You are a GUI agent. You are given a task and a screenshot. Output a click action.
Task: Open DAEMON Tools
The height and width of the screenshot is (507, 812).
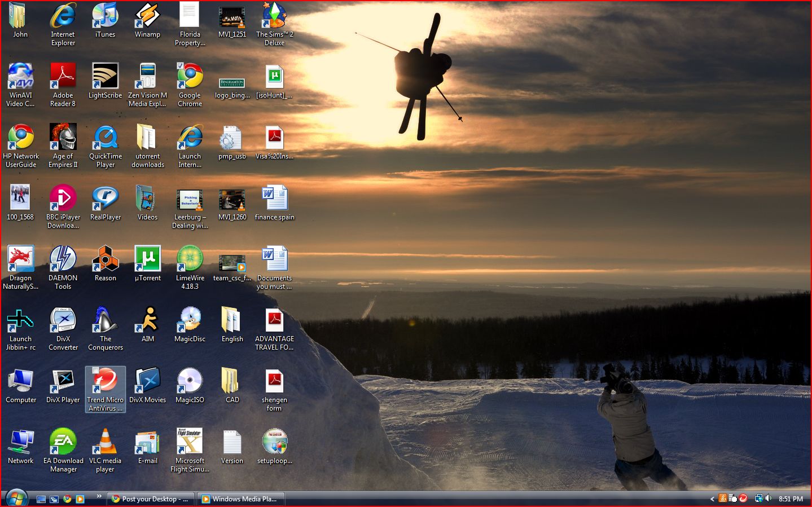tap(63, 258)
